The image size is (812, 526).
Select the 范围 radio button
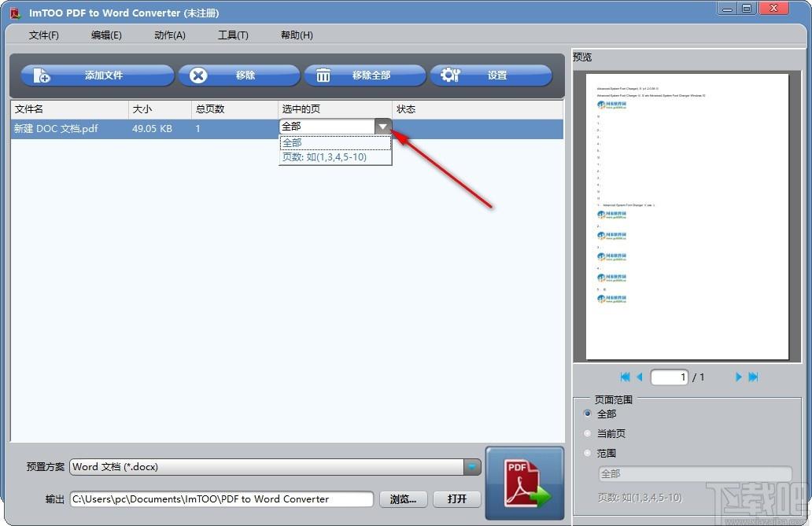pyautogui.click(x=587, y=453)
